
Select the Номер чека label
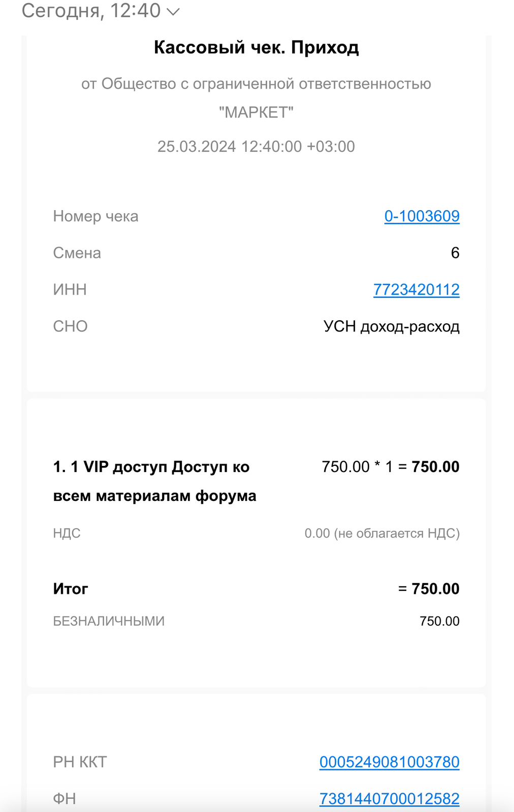coord(95,216)
